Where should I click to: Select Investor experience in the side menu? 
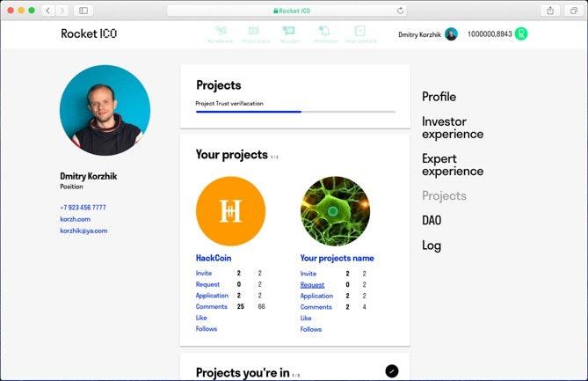(x=452, y=128)
